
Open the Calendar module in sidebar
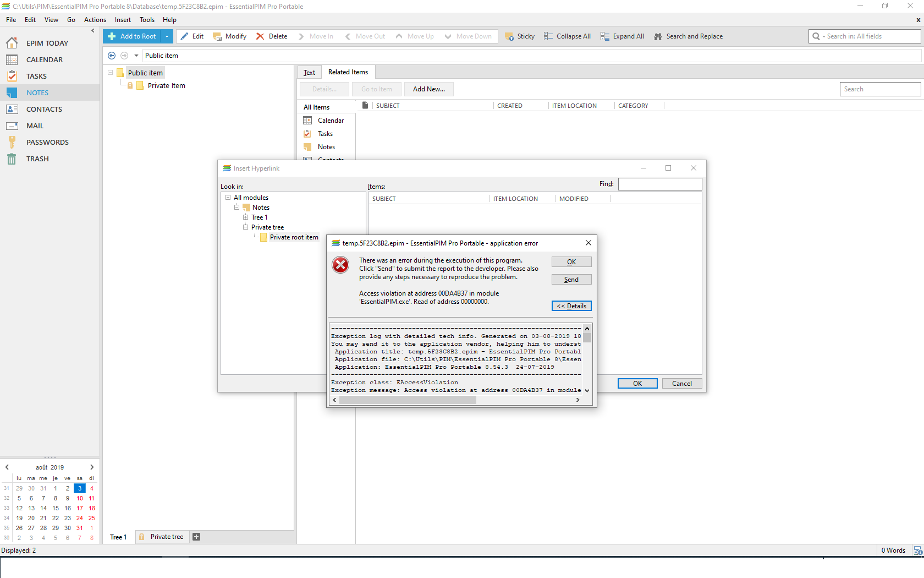pos(44,59)
